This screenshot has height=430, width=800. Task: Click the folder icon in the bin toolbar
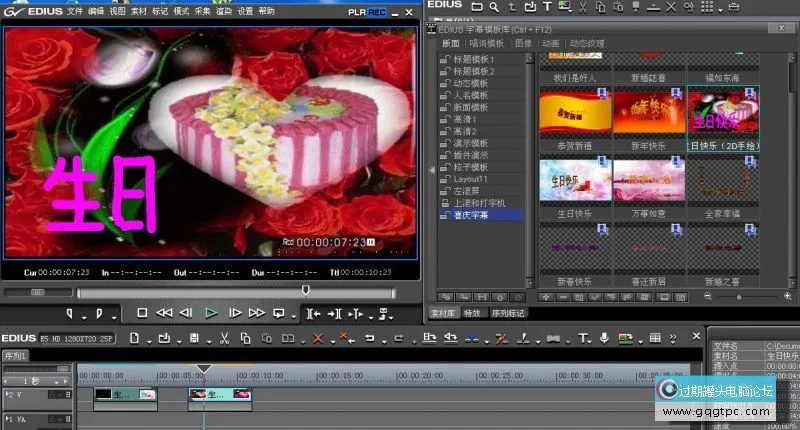tap(477, 7)
